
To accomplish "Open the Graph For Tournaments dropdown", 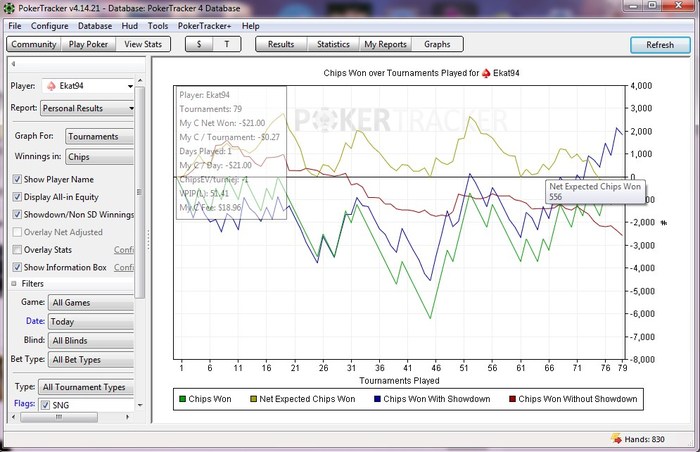I will [100, 136].
